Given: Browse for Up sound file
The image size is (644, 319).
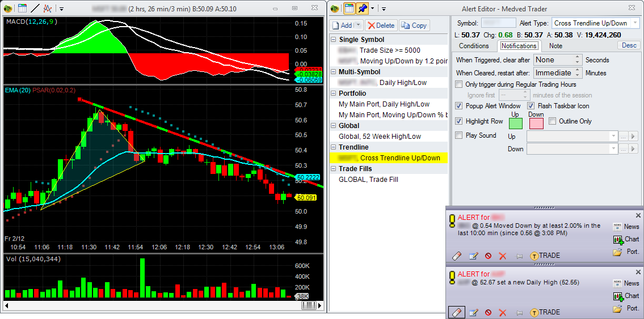Looking at the screenshot, I should 624,136.
